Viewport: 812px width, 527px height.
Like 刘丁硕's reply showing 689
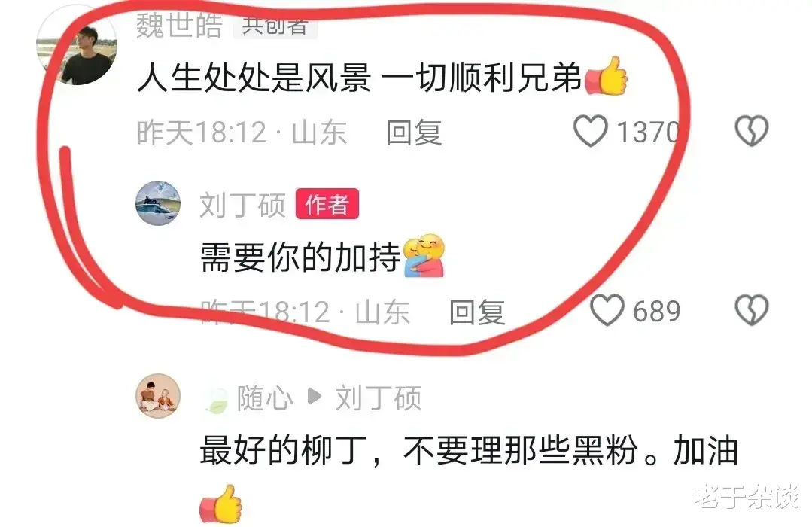607,310
